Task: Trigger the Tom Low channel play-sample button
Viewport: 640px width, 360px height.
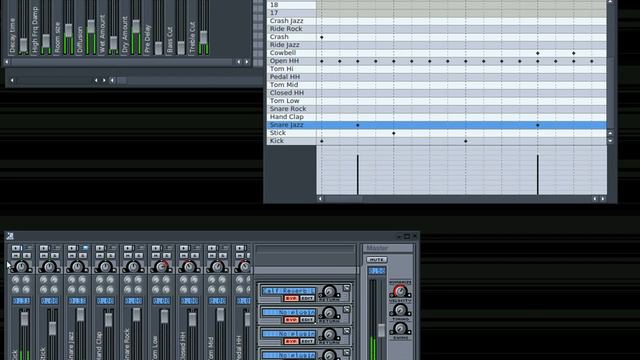Action: tap(156, 248)
